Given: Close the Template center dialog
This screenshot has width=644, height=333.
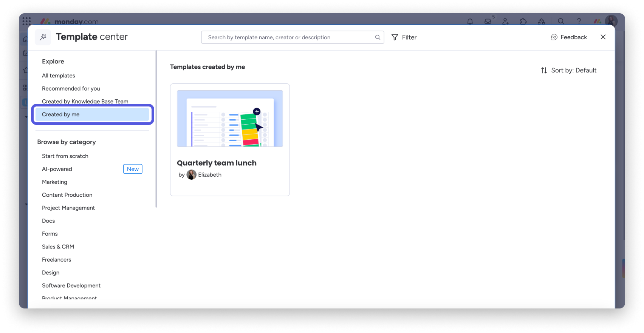Looking at the screenshot, I should (x=603, y=37).
